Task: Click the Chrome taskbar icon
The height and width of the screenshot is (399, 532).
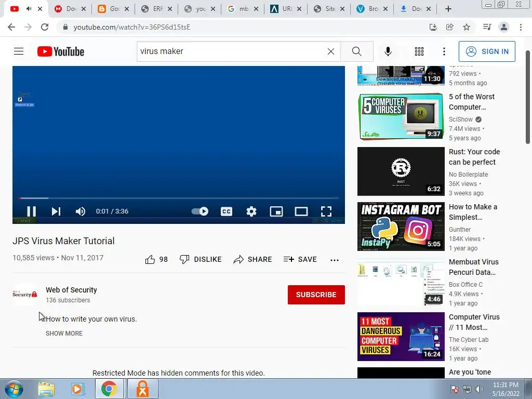Action: (x=109, y=389)
